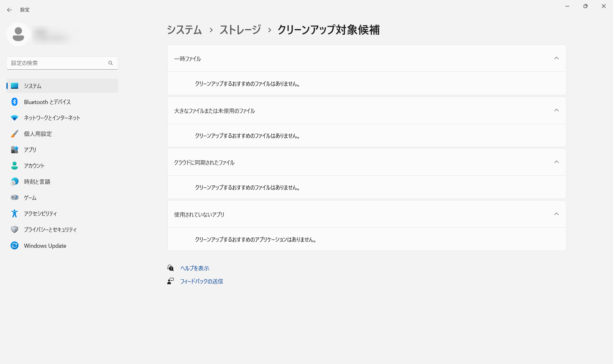Image resolution: width=613 pixels, height=364 pixels.
Task: Open Windows Update via its sync icon
Action: click(14, 246)
